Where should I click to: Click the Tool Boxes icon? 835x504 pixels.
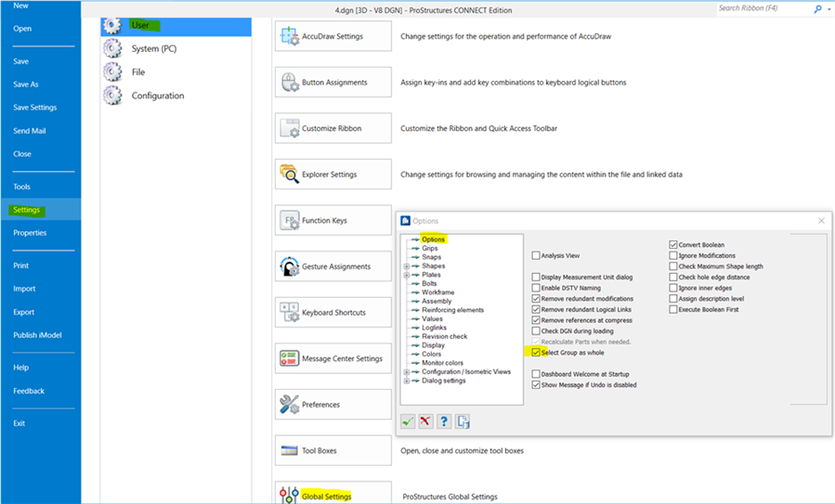[290, 451]
